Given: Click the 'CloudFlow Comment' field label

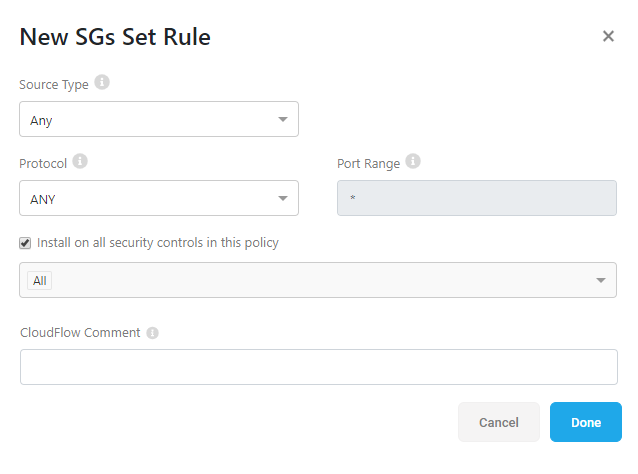Looking at the screenshot, I should pyautogui.click(x=80, y=332).
